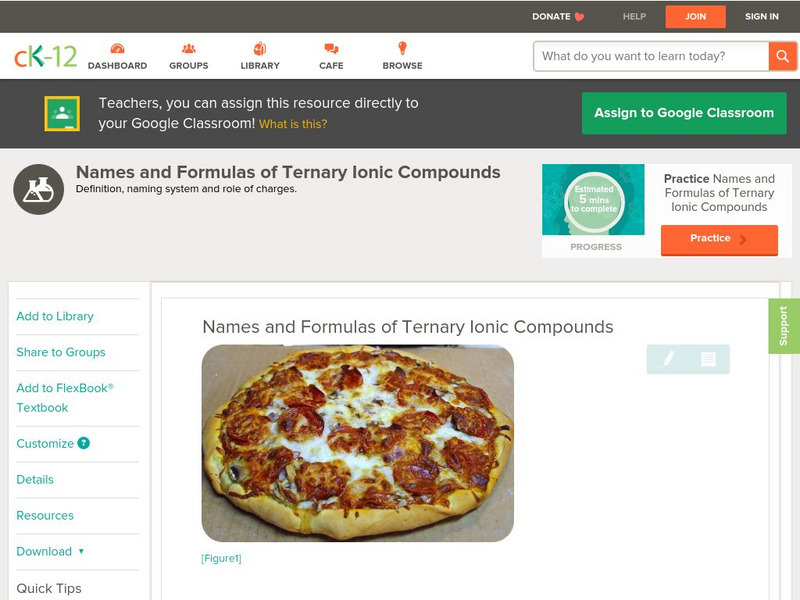Click the notes icon beside highlighter
This screenshot has height=600, width=800.
[x=708, y=359]
